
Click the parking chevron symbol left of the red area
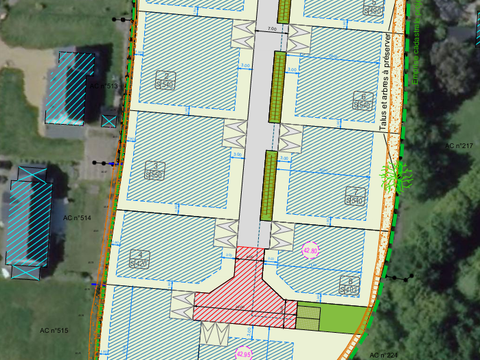pos(182,305)
